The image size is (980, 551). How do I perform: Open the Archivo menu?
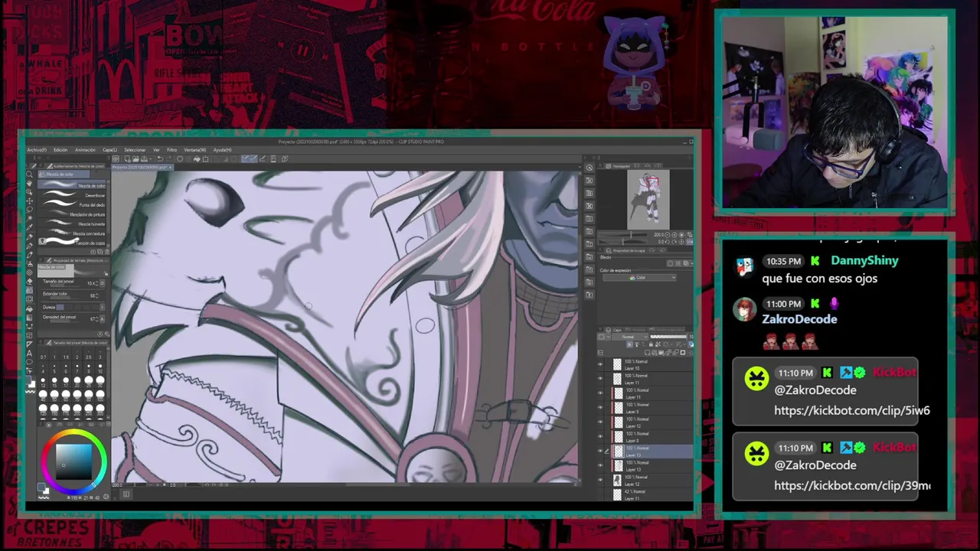pos(37,150)
